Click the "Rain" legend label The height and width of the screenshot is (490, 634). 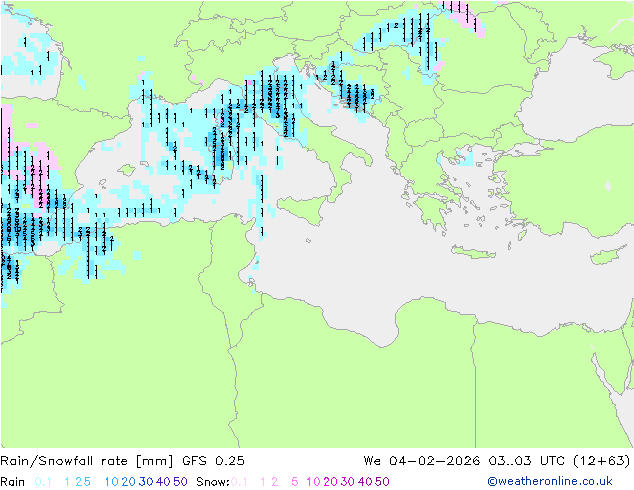(13, 482)
